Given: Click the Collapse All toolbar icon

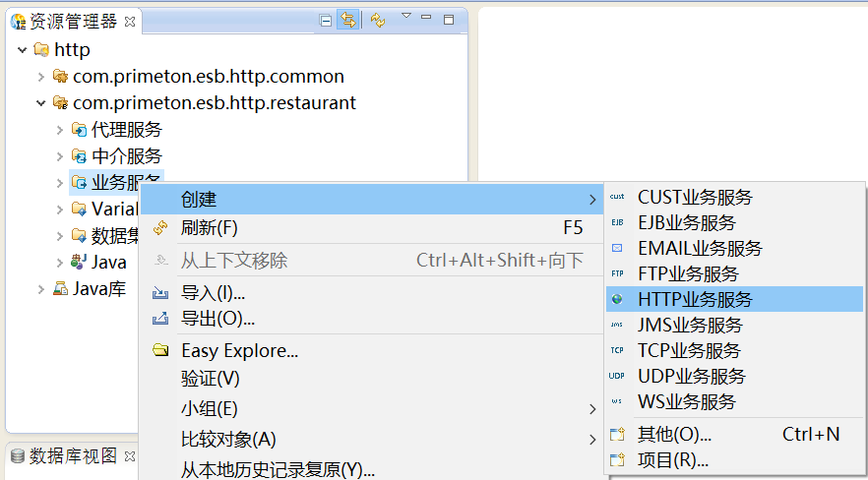Looking at the screenshot, I should click(x=327, y=21).
